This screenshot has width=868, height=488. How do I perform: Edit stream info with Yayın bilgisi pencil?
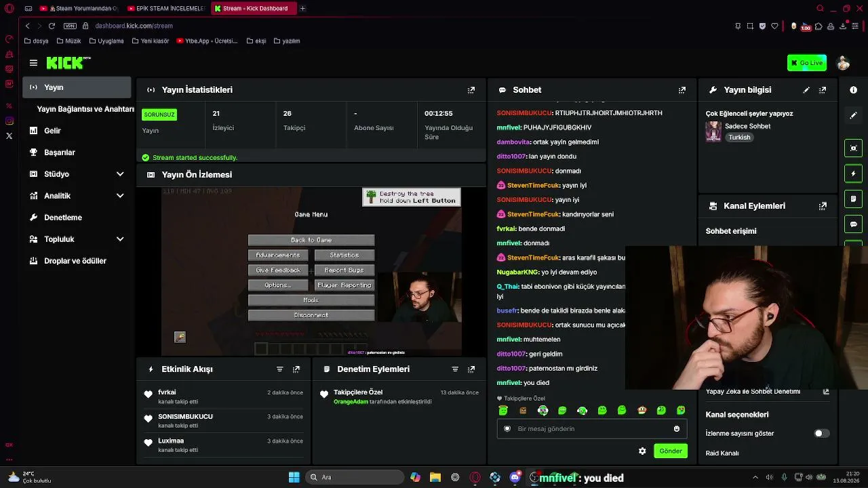point(806,90)
